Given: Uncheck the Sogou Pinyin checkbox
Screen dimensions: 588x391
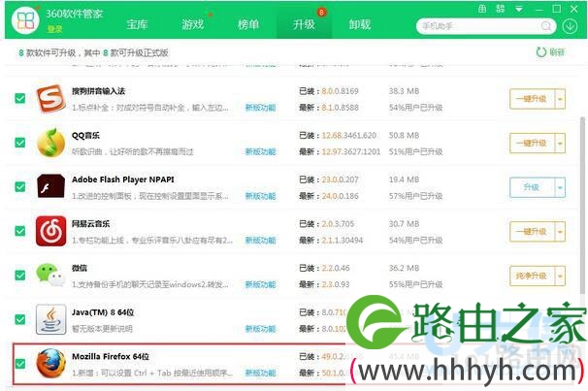Looking at the screenshot, I should coord(20,98).
